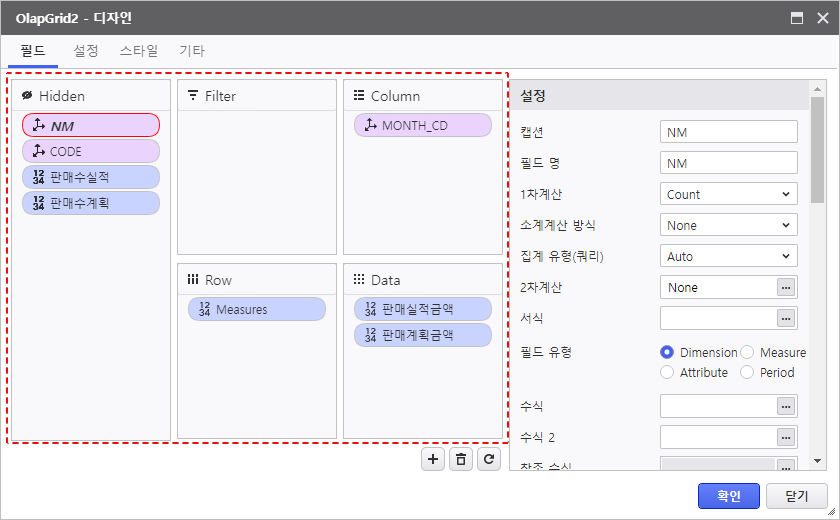Open the 수식 formula ellipsis button
Screen dimensions: 840x520
(786, 406)
